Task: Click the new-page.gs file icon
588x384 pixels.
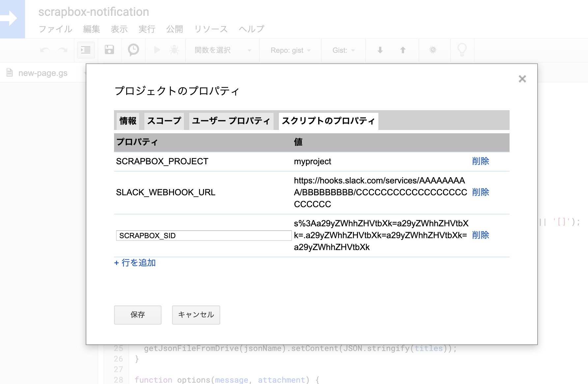Action: point(10,73)
